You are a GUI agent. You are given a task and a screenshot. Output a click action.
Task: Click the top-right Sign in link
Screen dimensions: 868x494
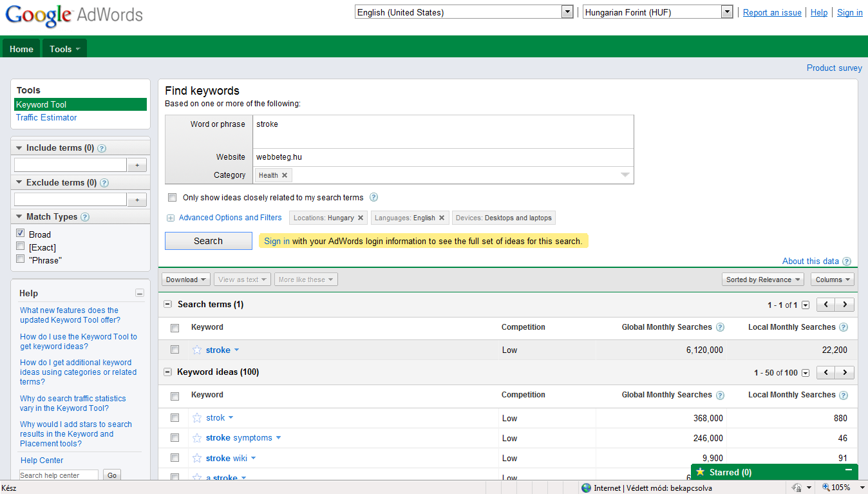click(x=849, y=12)
